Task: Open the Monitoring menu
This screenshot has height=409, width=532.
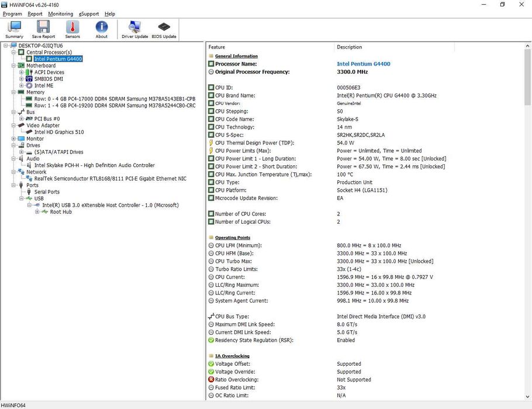Action: 60,14
